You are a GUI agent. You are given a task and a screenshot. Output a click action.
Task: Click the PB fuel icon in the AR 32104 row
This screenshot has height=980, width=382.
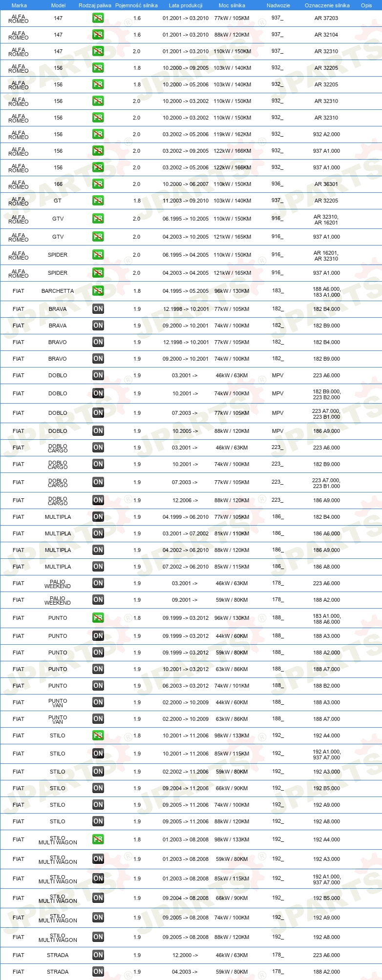coord(98,35)
